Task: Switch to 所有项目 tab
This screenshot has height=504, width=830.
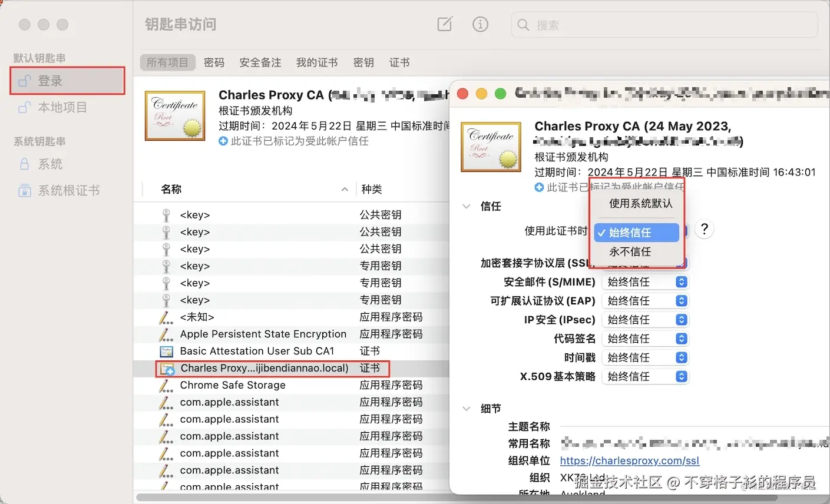Action: tap(167, 62)
